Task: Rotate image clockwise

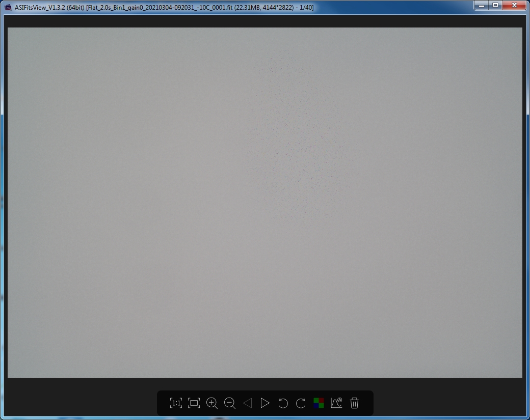Action: coord(301,403)
